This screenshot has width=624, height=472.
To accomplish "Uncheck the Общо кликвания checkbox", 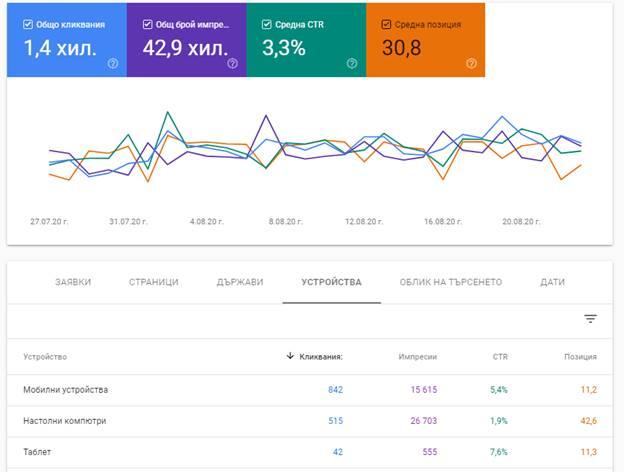I will [27, 25].
